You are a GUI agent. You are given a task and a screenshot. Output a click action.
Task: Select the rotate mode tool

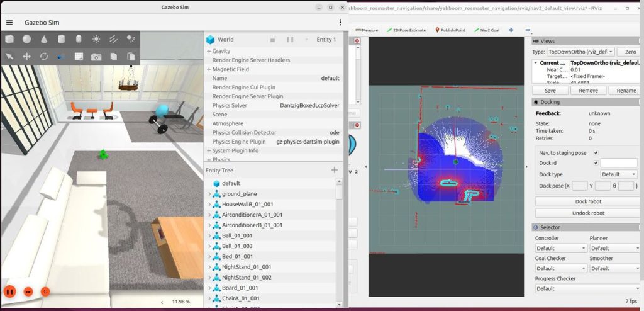44,57
